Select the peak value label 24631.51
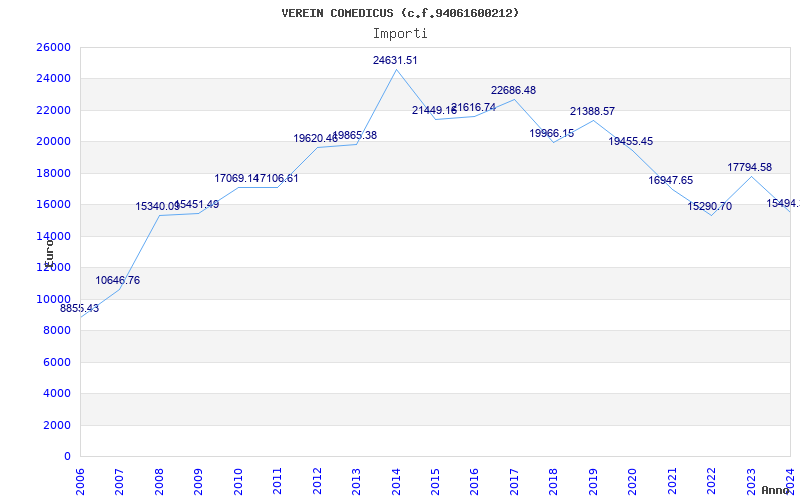800x500 pixels. [x=395, y=60]
